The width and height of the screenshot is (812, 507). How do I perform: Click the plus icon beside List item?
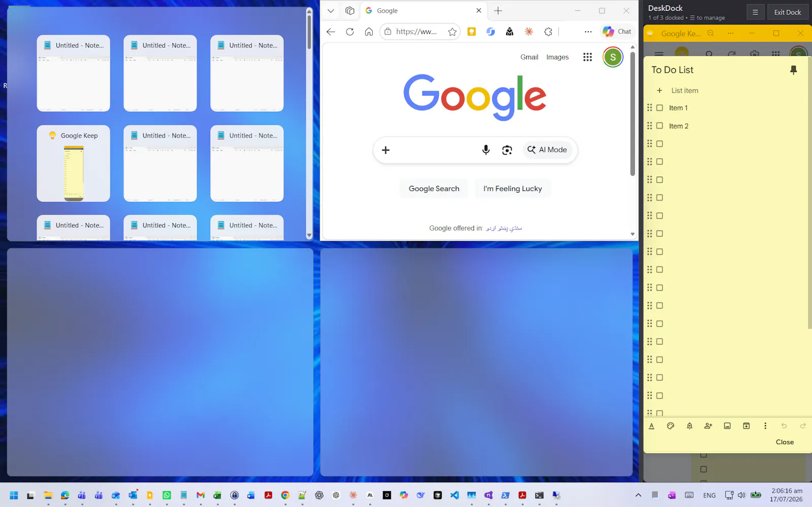tap(659, 90)
